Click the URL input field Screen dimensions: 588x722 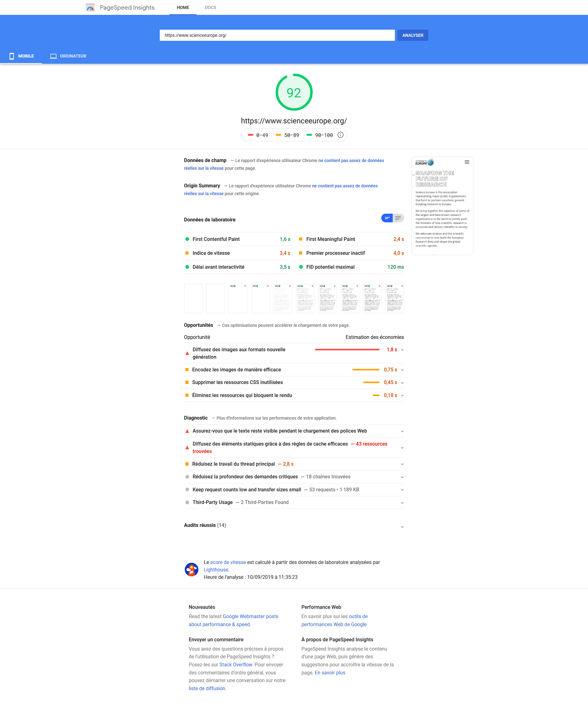(x=277, y=35)
